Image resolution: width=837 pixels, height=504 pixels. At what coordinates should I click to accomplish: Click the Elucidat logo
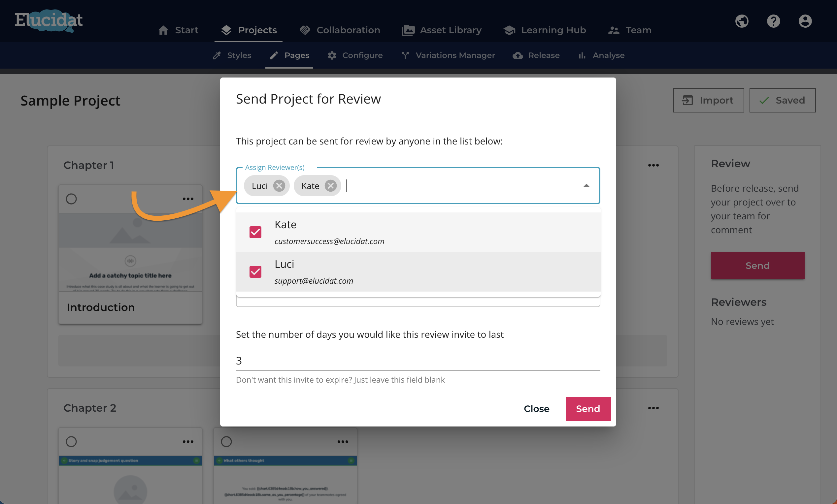(x=49, y=21)
